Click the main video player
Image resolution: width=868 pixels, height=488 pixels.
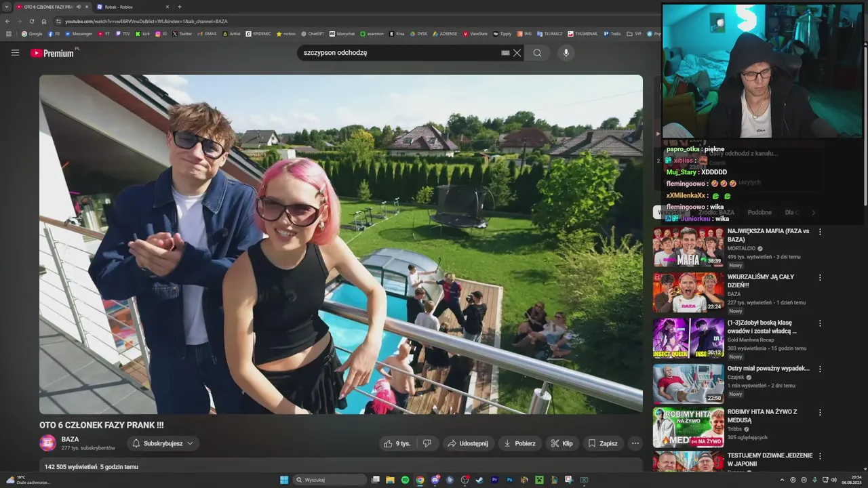click(340, 244)
